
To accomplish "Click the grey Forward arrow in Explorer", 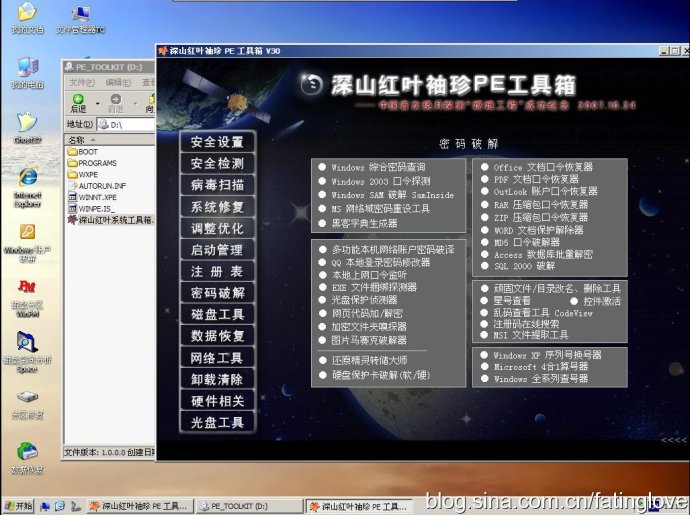I will click(x=116, y=103).
